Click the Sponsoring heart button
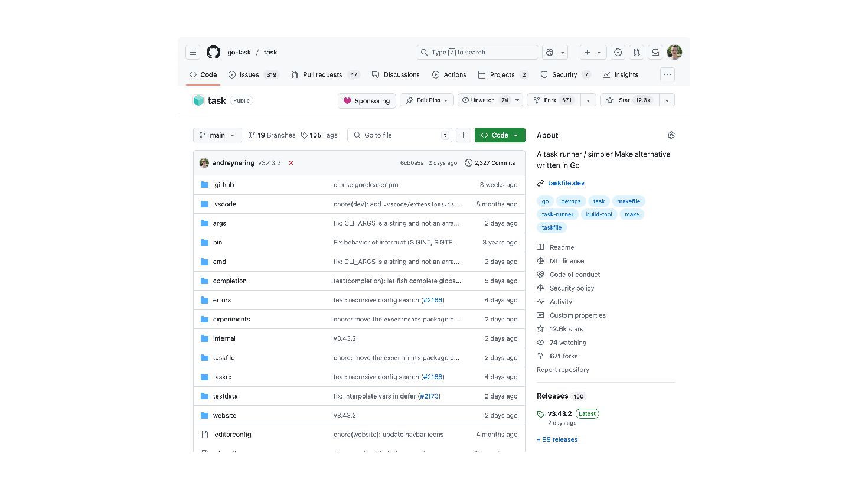Image resolution: width=868 pixels, height=489 pixels. pos(367,100)
